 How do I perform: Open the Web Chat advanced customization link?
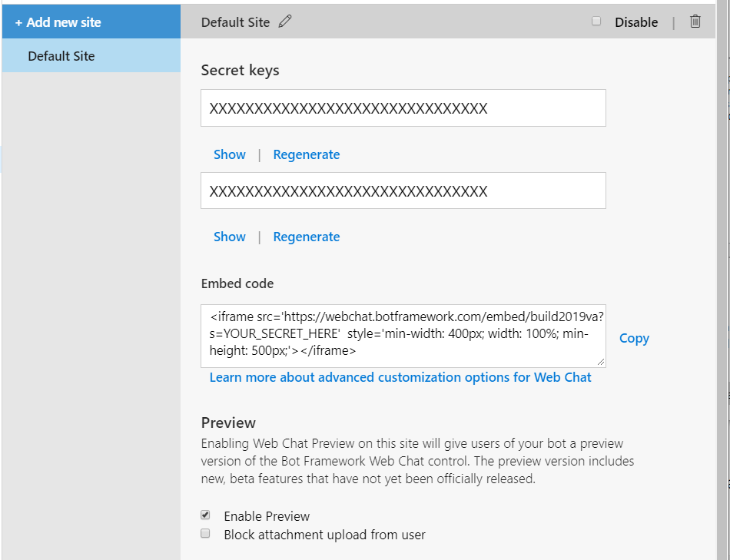click(x=401, y=377)
